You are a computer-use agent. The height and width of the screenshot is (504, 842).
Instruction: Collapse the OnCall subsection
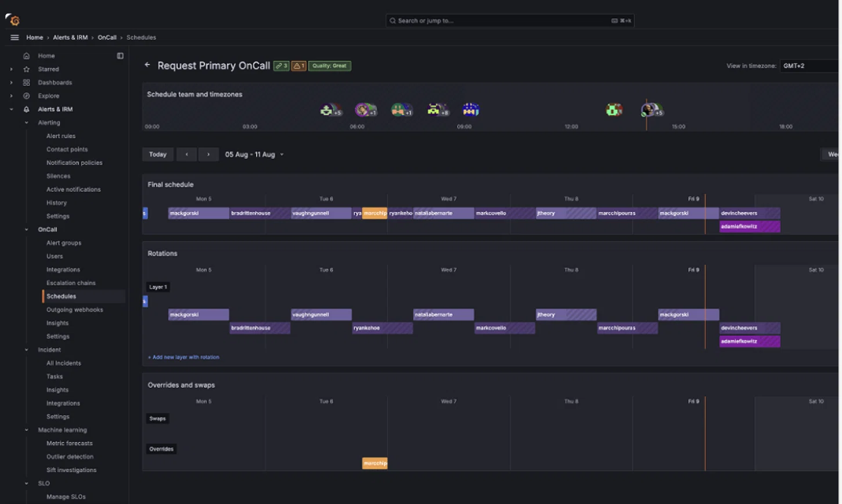pyautogui.click(x=27, y=229)
